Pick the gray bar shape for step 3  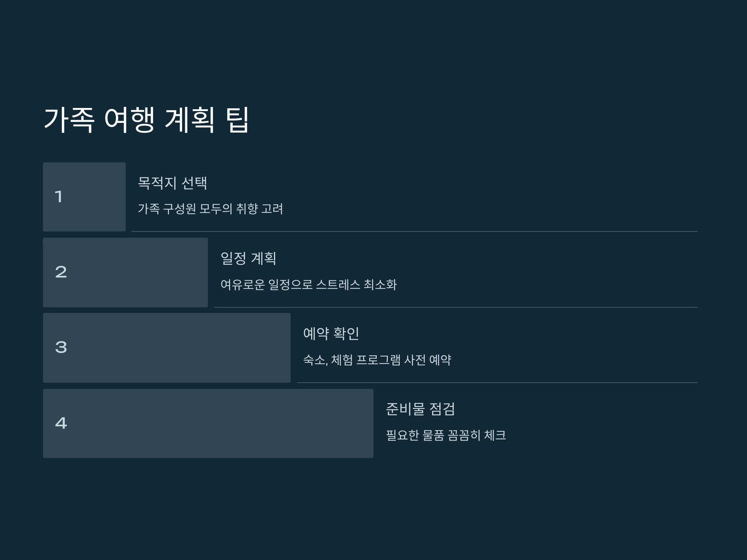click(167, 348)
